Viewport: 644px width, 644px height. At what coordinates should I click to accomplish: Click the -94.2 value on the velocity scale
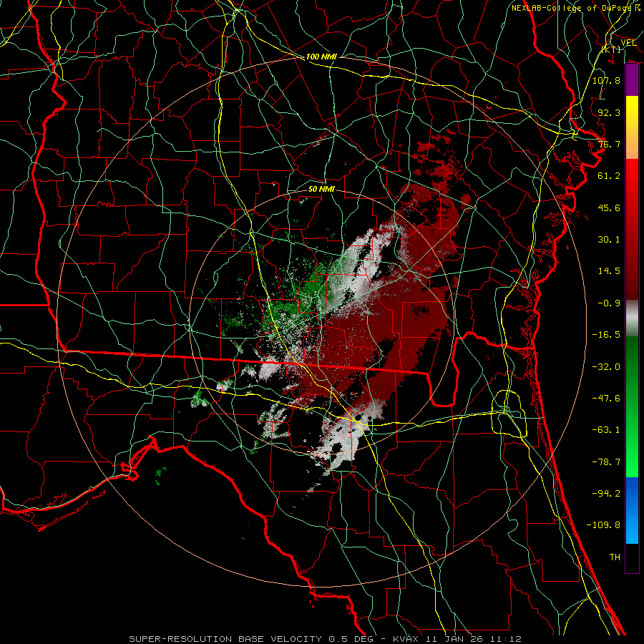(x=606, y=494)
